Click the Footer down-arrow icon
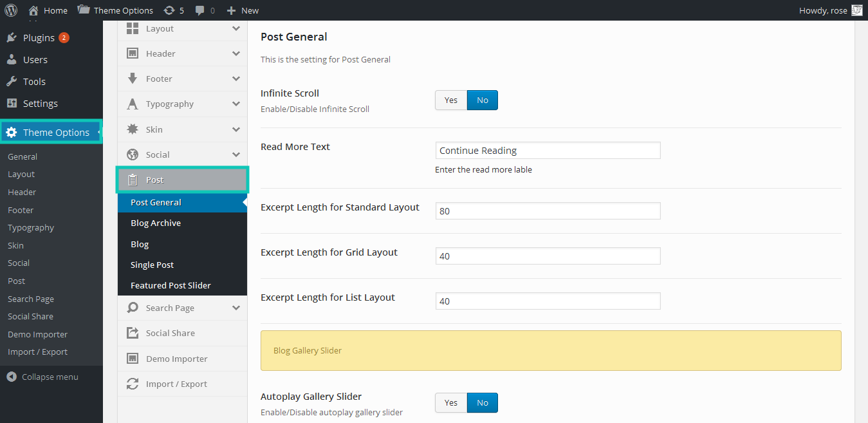The width and height of the screenshot is (868, 423). point(133,79)
